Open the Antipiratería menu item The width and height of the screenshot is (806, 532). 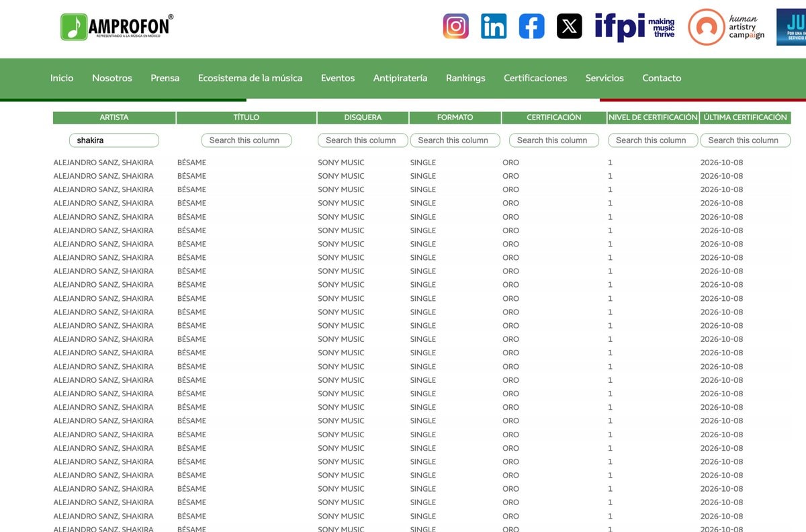click(x=400, y=78)
